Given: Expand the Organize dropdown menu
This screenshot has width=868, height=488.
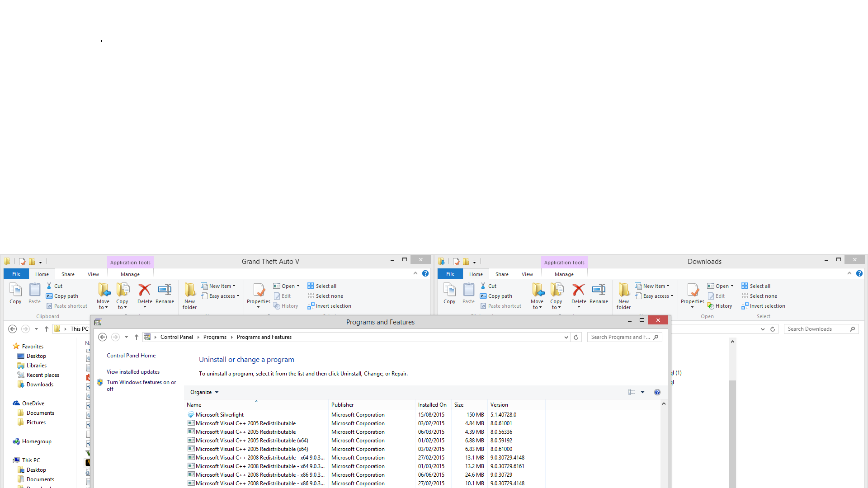Looking at the screenshot, I should [204, 392].
